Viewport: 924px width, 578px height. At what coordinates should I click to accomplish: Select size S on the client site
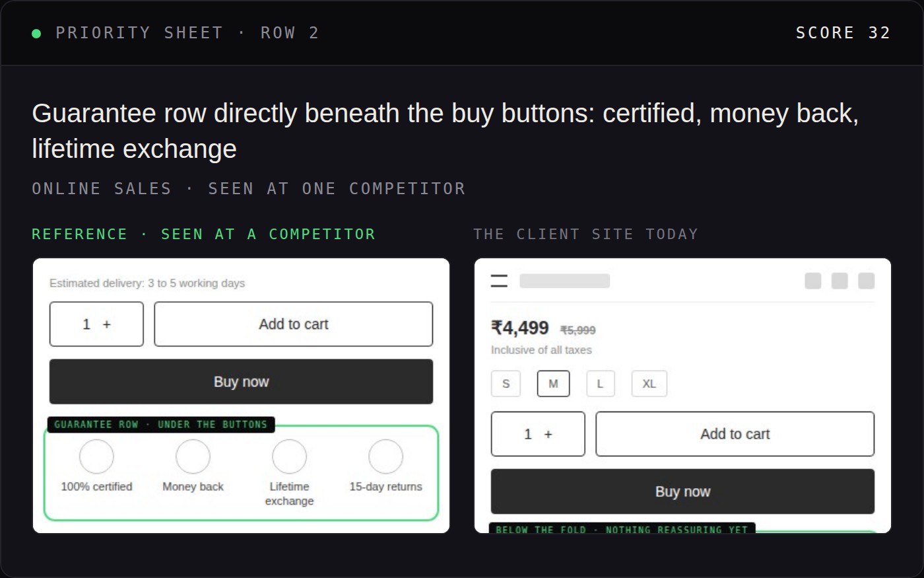(506, 384)
